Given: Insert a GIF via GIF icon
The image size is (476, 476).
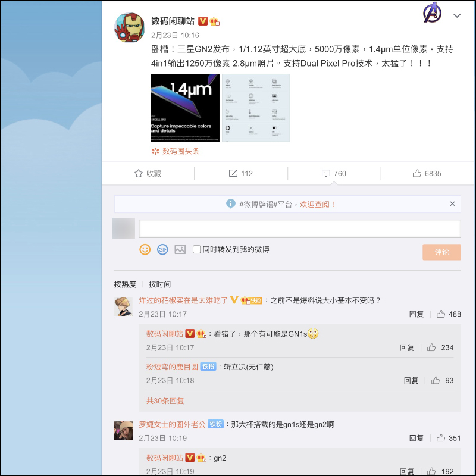Looking at the screenshot, I should pyautogui.click(x=162, y=249).
